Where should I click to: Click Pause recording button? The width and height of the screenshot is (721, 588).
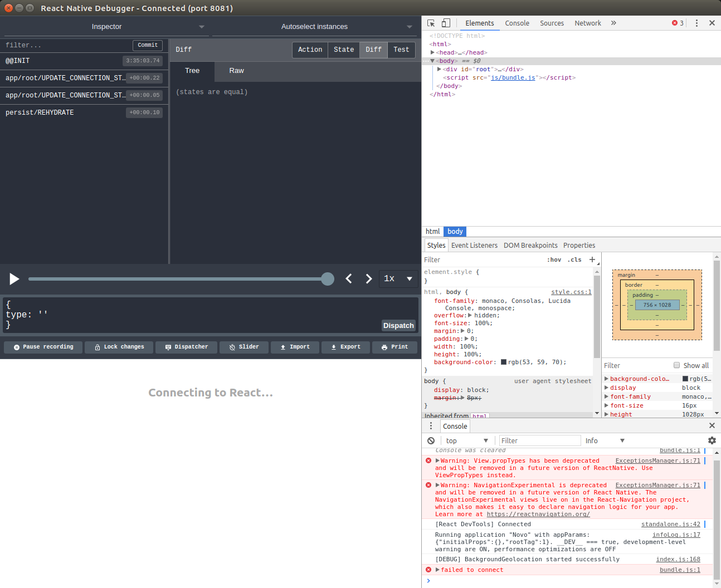tap(43, 347)
